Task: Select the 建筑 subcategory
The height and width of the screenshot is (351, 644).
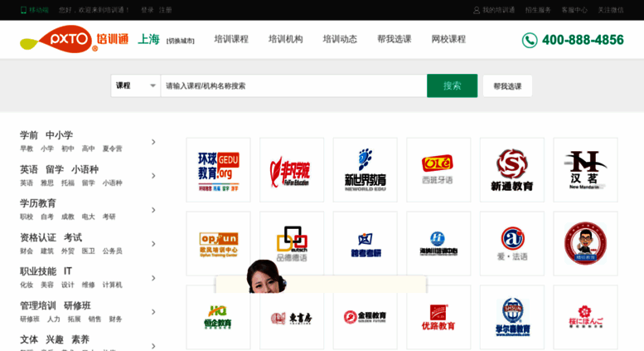Action: pos(47,251)
